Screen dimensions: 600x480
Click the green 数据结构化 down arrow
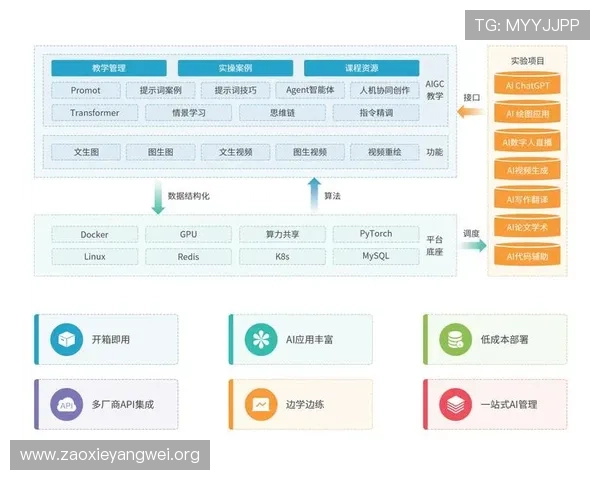[x=158, y=198]
